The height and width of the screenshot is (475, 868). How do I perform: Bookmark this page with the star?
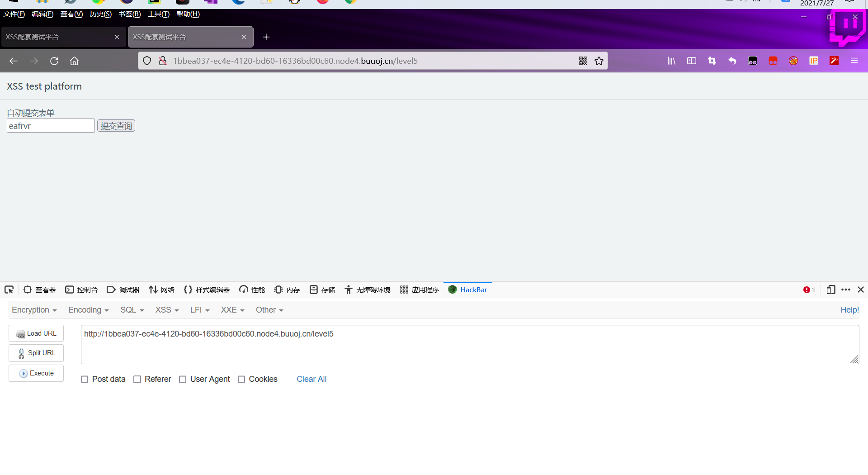pos(599,61)
